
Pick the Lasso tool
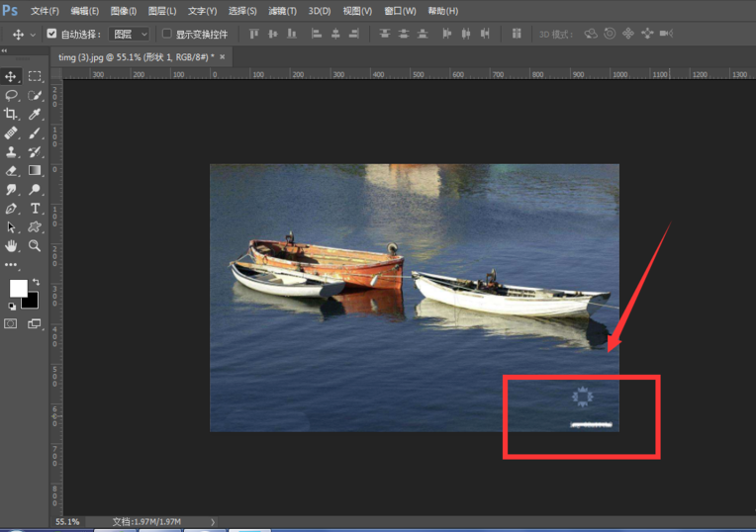click(x=11, y=95)
